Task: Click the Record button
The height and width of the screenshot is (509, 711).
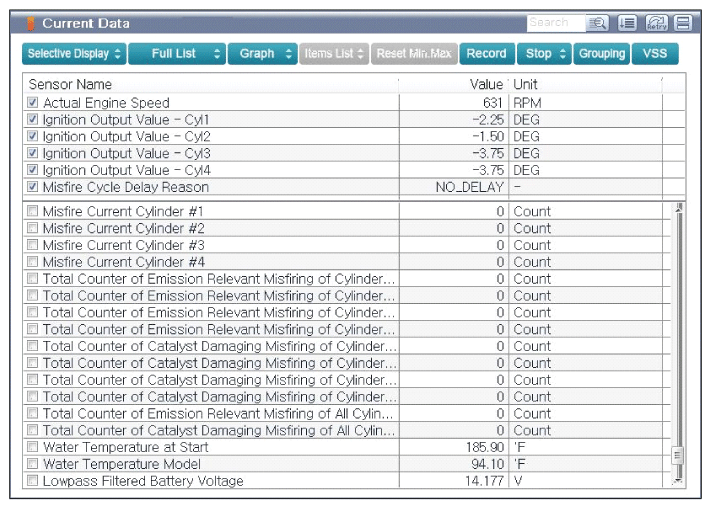Action: point(487,53)
